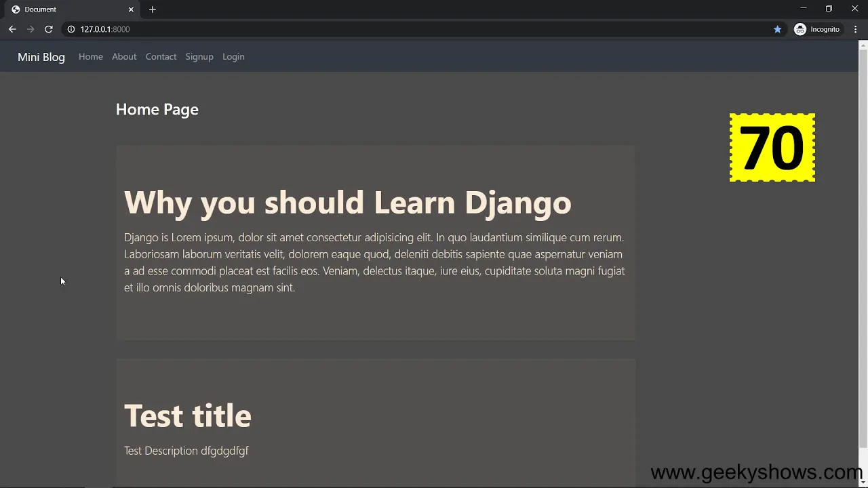Open the Signup nav link
This screenshot has height=488, width=868.
pos(199,57)
